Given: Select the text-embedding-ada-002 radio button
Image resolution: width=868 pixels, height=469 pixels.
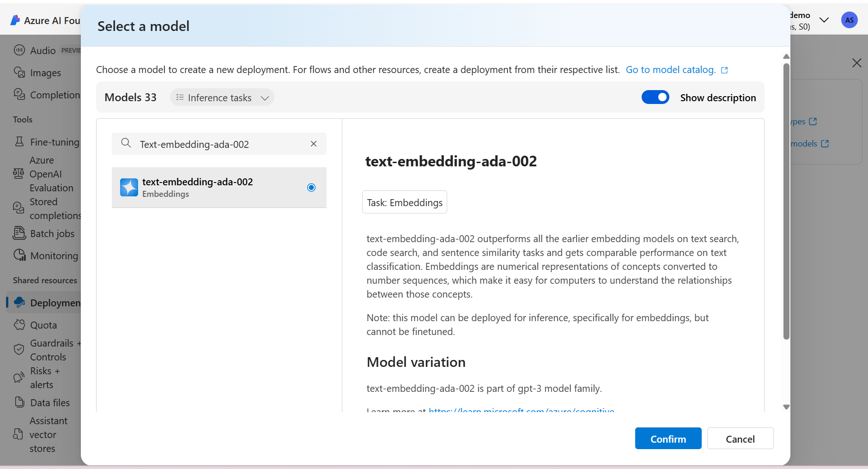Looking at the screenshot, I should [311, 187].
